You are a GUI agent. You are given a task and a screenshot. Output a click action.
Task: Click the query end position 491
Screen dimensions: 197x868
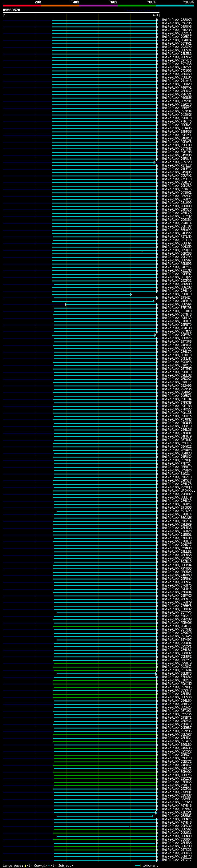(155, 15)
